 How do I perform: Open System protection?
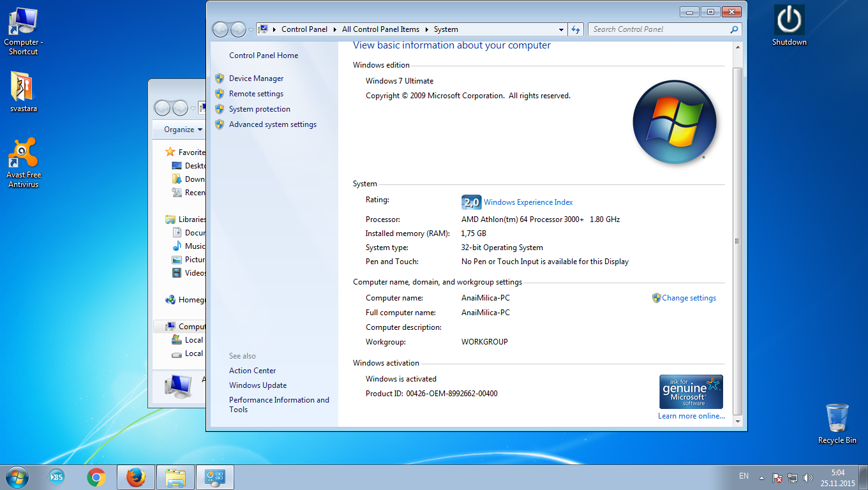pyautogui.click(x=260, y=109)
